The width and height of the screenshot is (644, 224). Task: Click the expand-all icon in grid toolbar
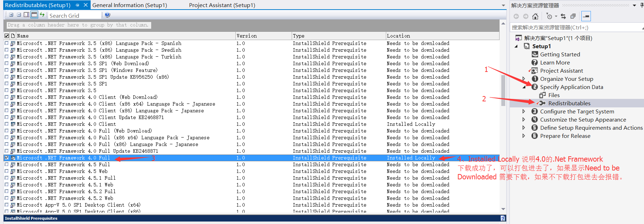point(11,15)
